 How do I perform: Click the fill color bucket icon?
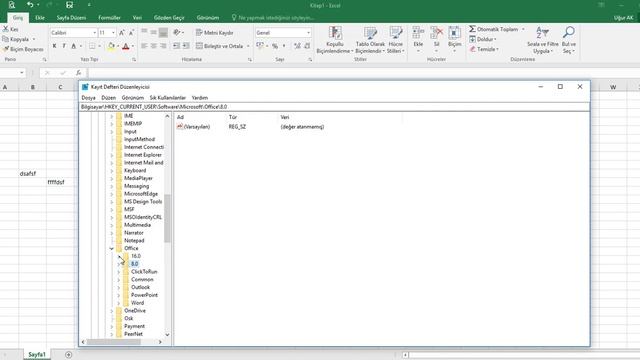tap(111, 46)
